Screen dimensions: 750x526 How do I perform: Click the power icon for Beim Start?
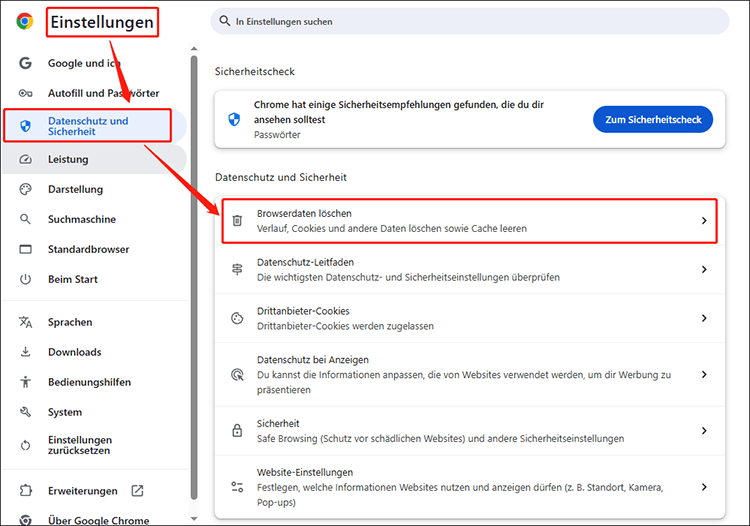tap(25, 279)
